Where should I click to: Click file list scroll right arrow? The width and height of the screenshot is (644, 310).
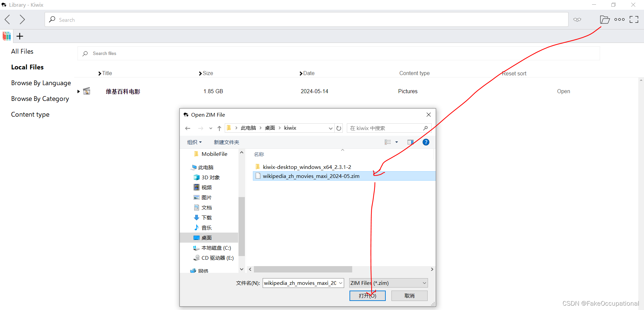[432, 269]
